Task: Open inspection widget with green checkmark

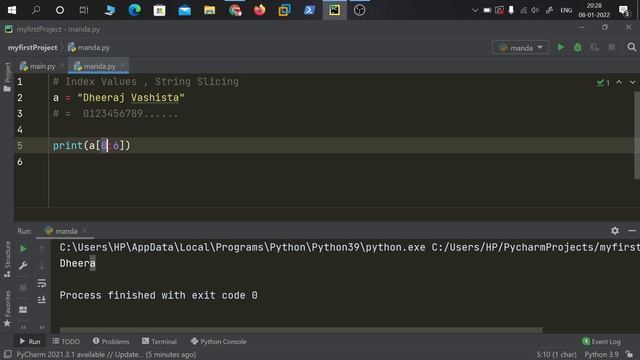Action: (x=603, y=83)
